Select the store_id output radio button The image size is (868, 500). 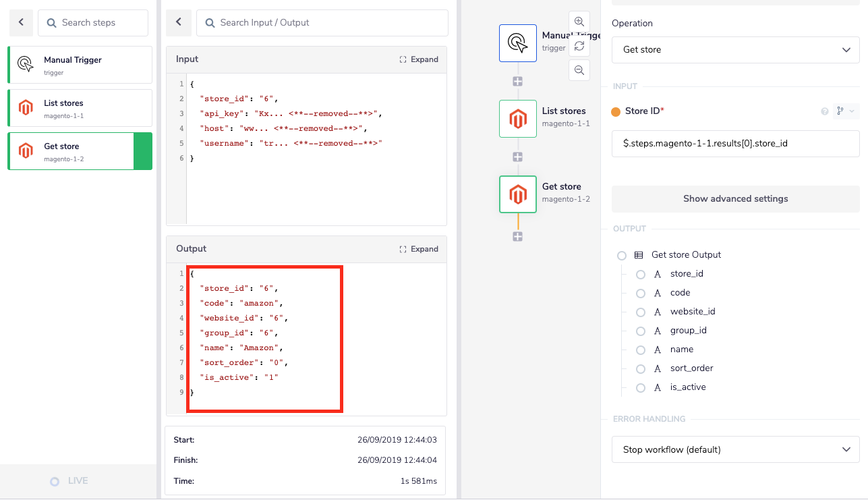[639, 274]
